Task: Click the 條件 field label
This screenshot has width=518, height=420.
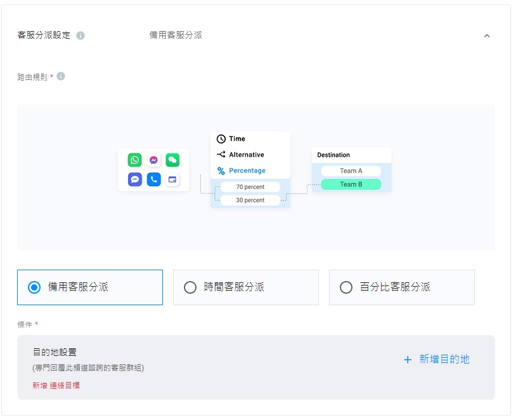Action: [25, 324]
